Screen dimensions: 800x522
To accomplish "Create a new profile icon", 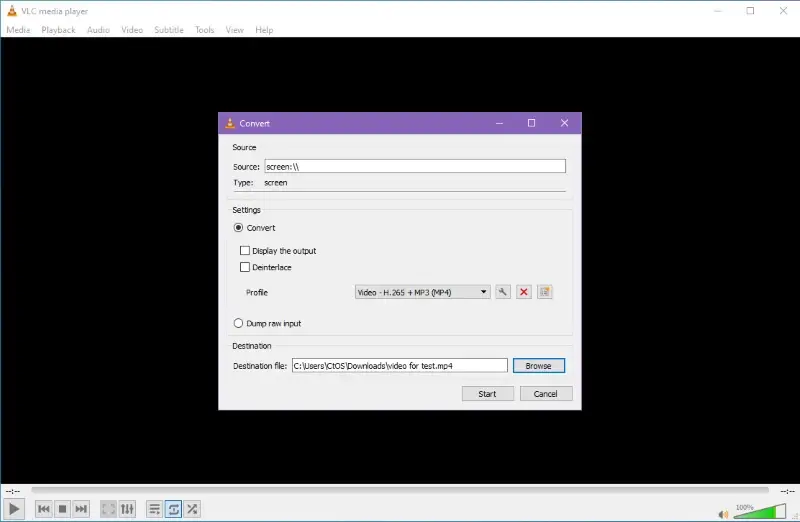I will tap(544, 292).
